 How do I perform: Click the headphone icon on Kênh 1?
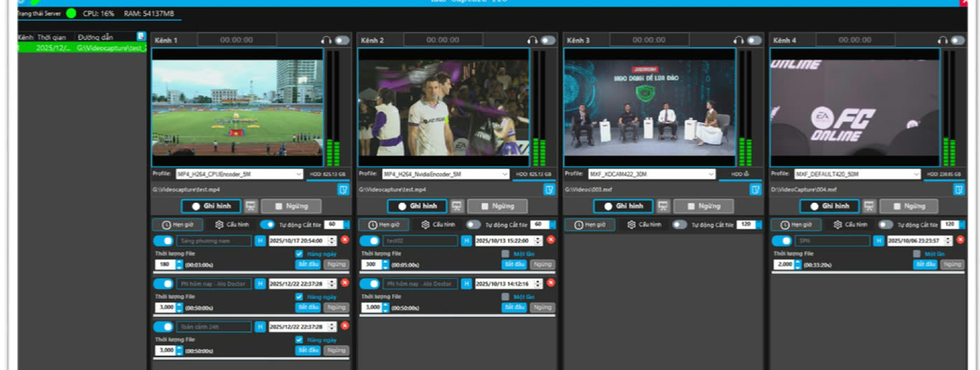326,41
